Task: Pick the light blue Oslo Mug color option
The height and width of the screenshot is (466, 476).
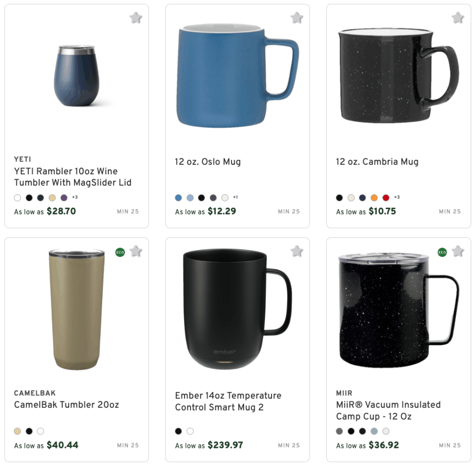Action: [190, 197]
